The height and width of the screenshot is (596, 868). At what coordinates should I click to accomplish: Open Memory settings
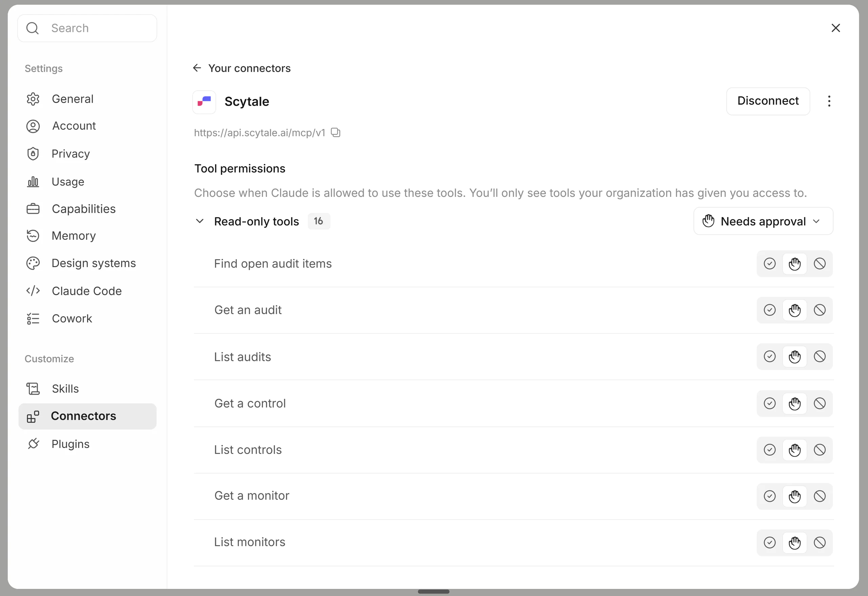87,236
